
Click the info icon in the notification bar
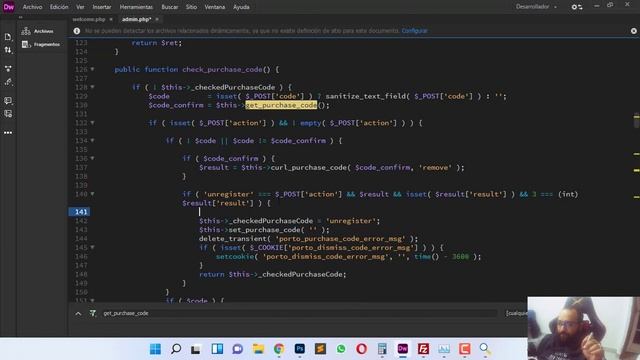[x=77, y=31]
